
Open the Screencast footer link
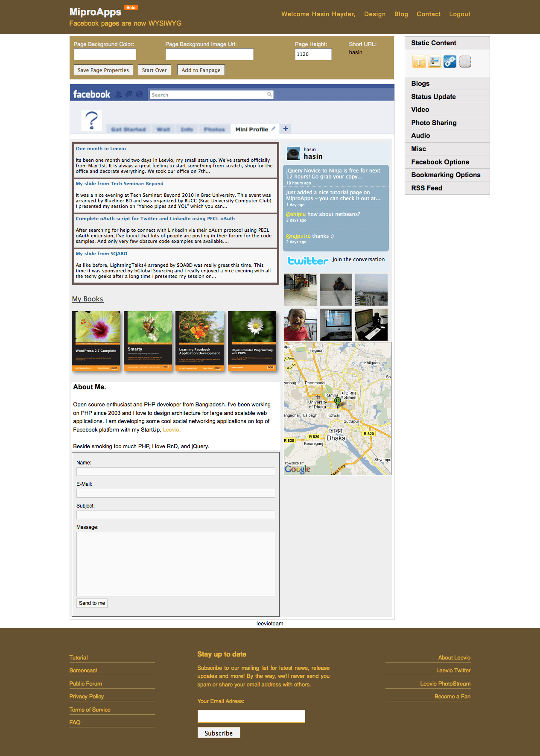coord(83,671)
